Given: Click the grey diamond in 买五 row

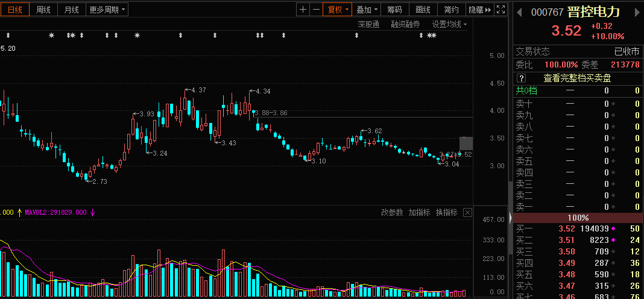Looking at the screenshot, I should (614, 274).
